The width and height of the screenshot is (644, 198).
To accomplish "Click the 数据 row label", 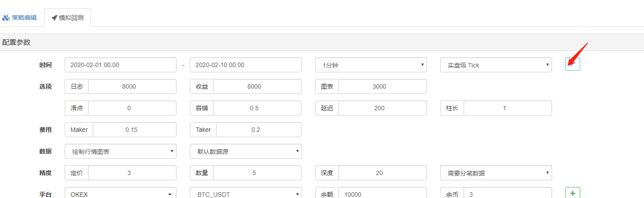I will tap(45, 151).
